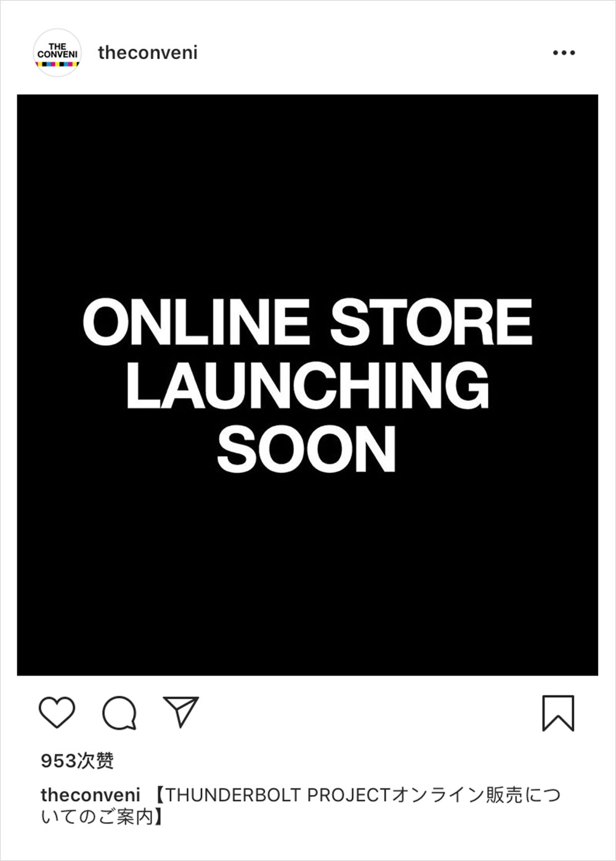Click the word LAUNCHING in the image
The image size is (616, 861).
coord(307,385)
